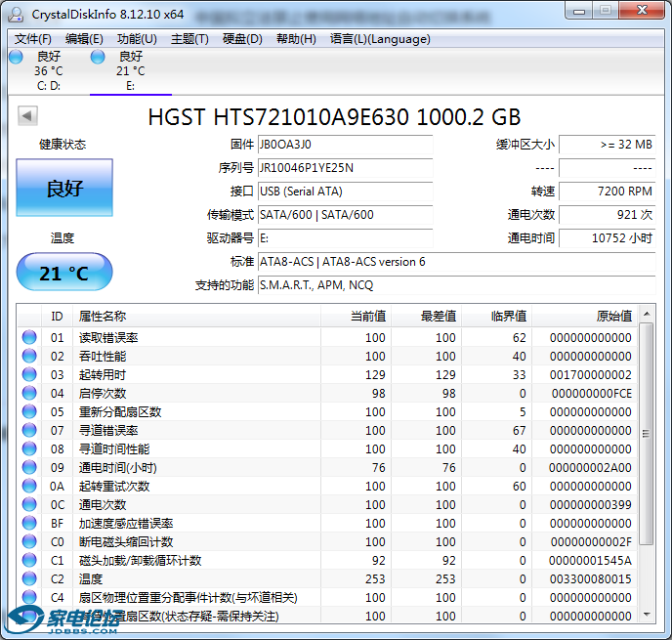672x640 pixels.
Task: Click raw value 000000000FCE in row 04
Action: [592, 394]
